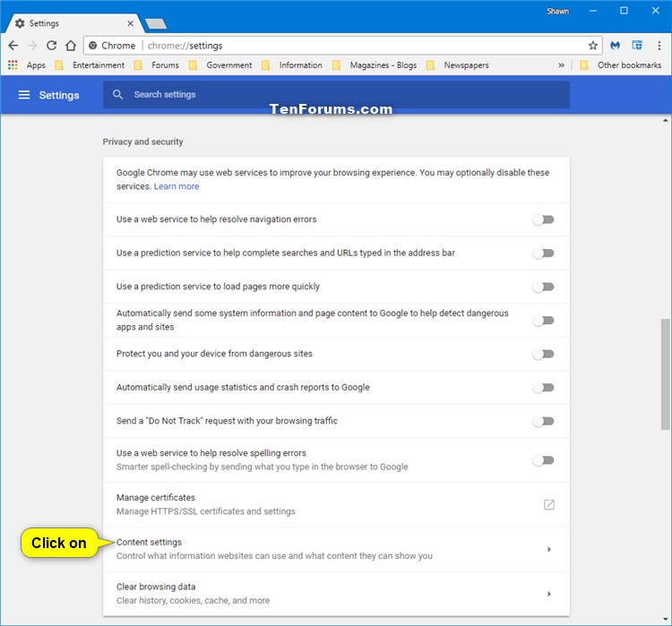
Task: Open the Forums bookmarks folder
Action: [157, 65]
